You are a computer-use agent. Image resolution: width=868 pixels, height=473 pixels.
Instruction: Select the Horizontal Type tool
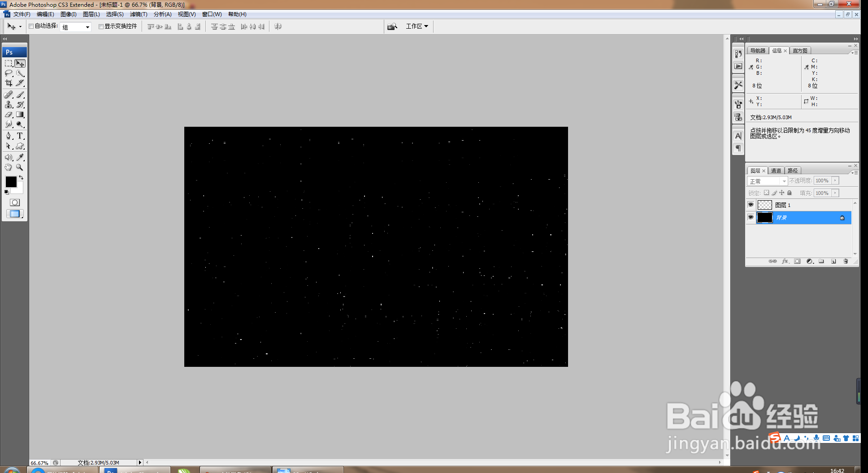click(20, 136)
